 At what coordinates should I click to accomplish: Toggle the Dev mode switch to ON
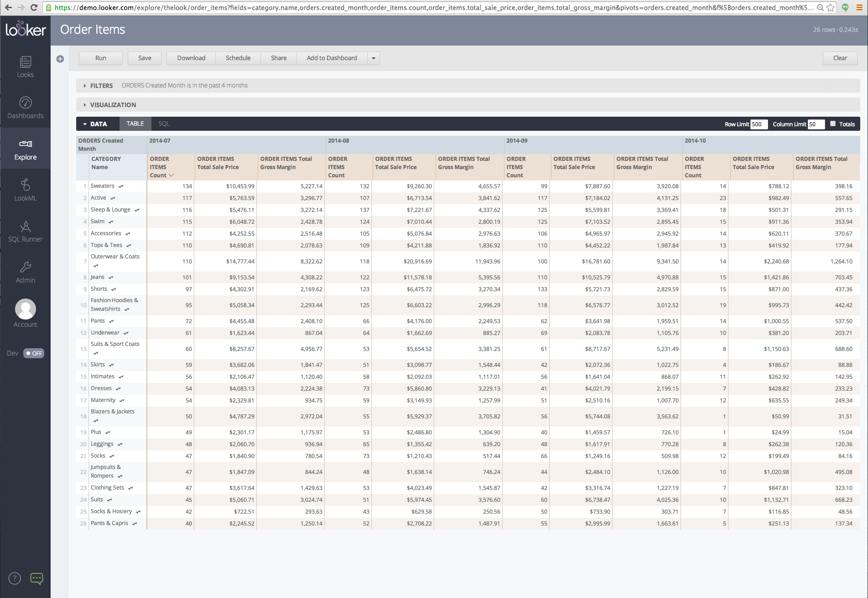coord(35,353)
